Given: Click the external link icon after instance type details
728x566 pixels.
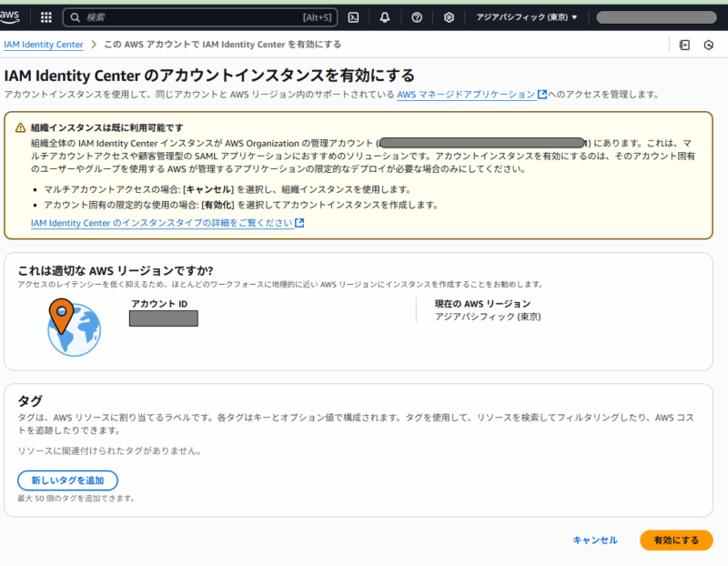Looking at the screenshot, I should coord(299,223).
